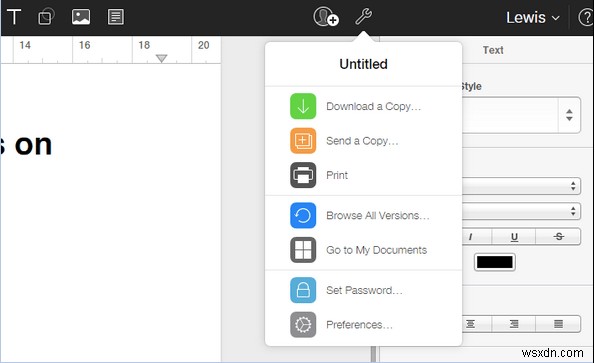Justify the text alignment
The image size is (595, 363).
tap(558, 324)
